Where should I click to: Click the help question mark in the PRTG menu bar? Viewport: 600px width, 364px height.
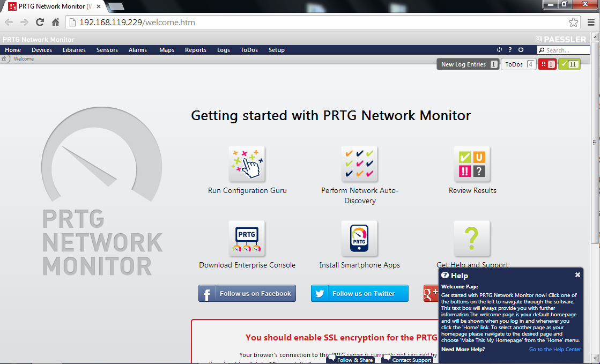point(510,50)
